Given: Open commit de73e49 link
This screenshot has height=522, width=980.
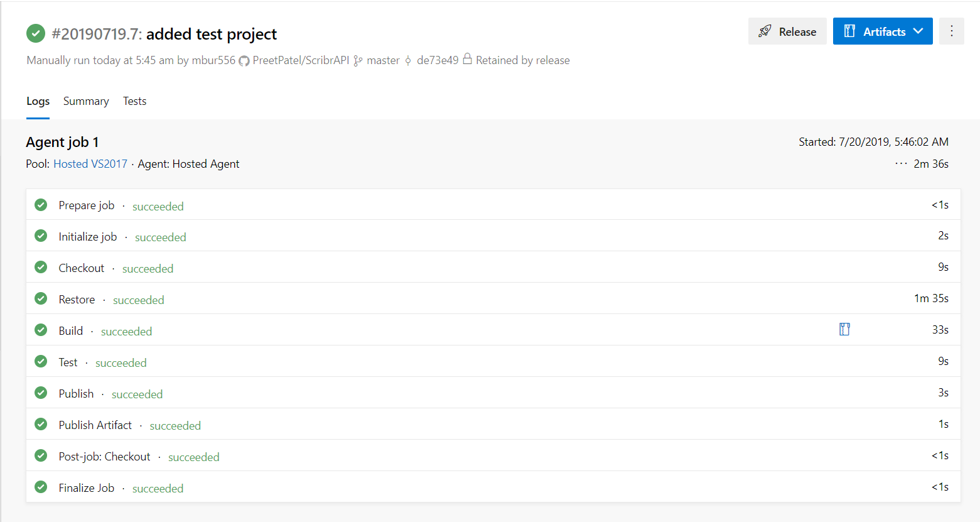Looking at the screenshot, I should pos(438,60).
